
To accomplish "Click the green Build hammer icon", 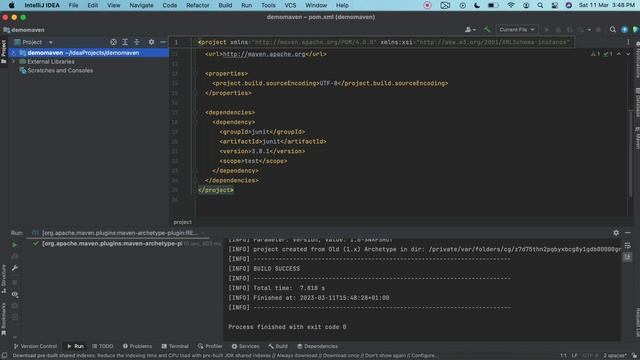I will pos(487,29).
